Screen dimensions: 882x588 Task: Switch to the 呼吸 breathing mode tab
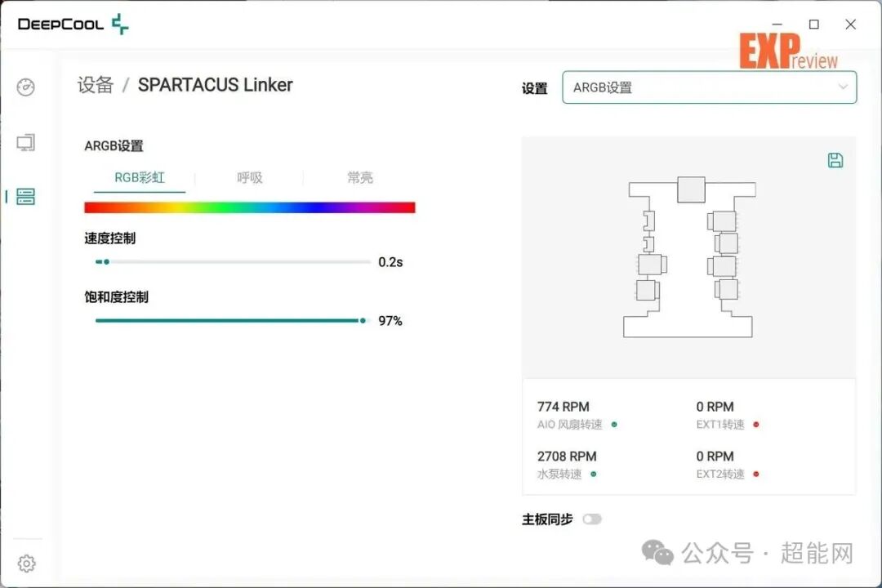coord(248,178)
